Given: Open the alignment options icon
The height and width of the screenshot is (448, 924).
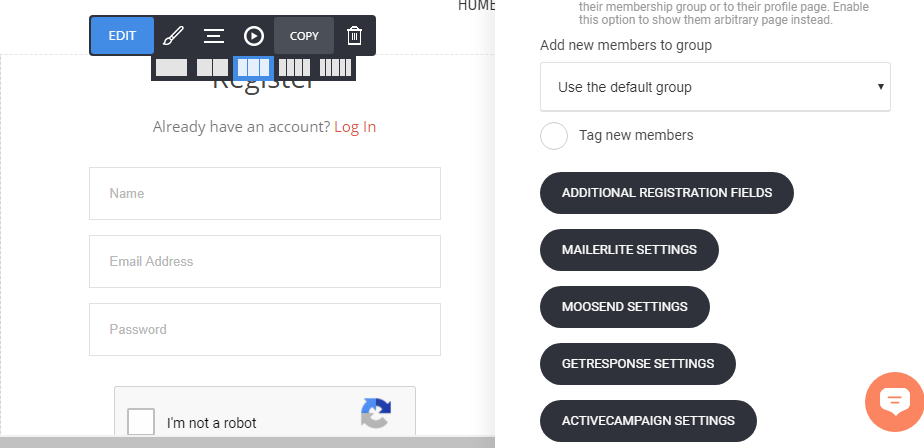Looking at the screenshot, I should [213, 36].
